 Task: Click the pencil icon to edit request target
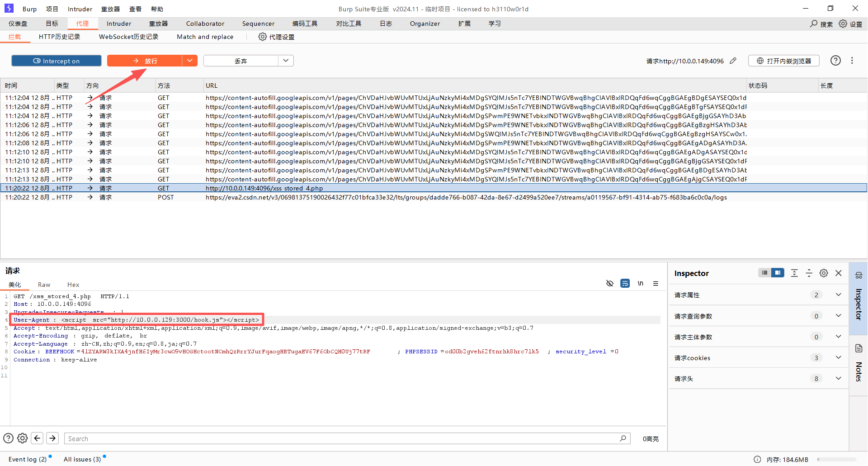click(733, 61)
